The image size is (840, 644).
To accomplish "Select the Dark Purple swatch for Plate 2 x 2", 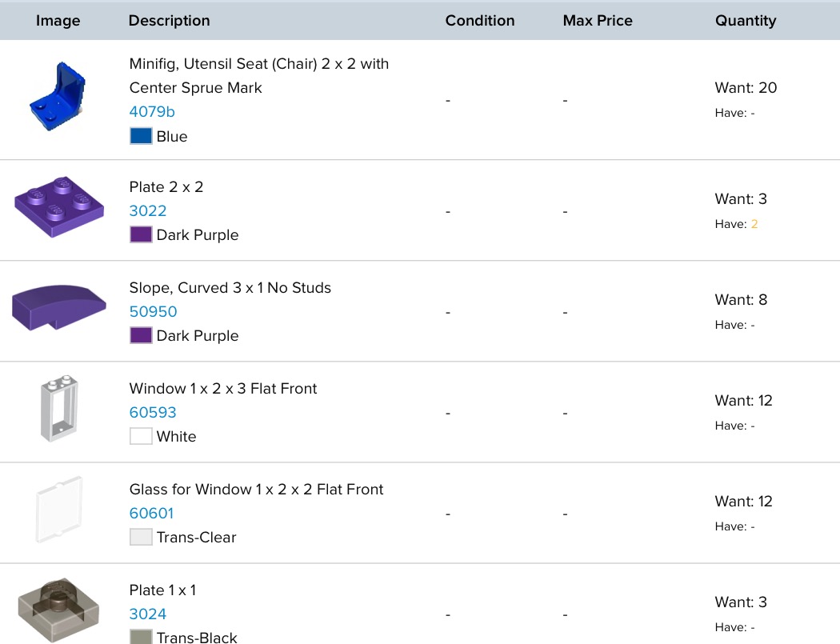I will point(141,234).
